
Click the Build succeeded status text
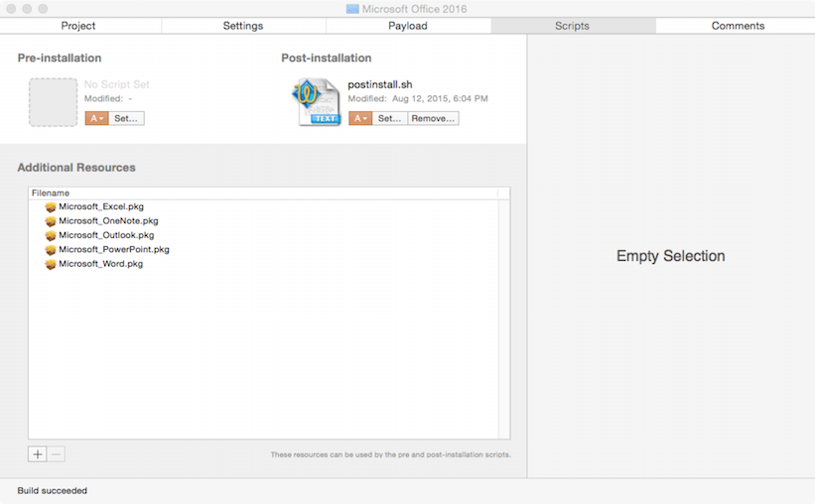(52, 490)
